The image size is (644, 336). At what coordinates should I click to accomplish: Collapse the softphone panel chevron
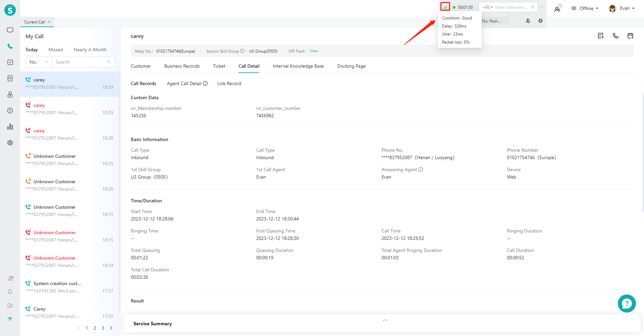[541, 7]
